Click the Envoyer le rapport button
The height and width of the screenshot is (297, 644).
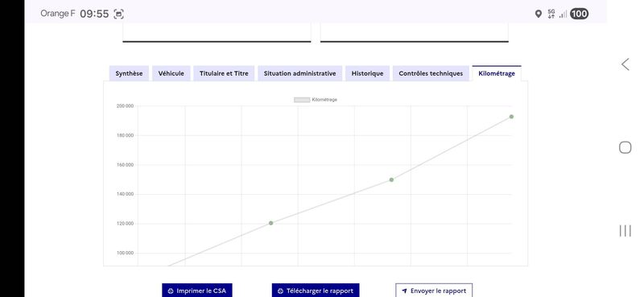coord(434,291)
